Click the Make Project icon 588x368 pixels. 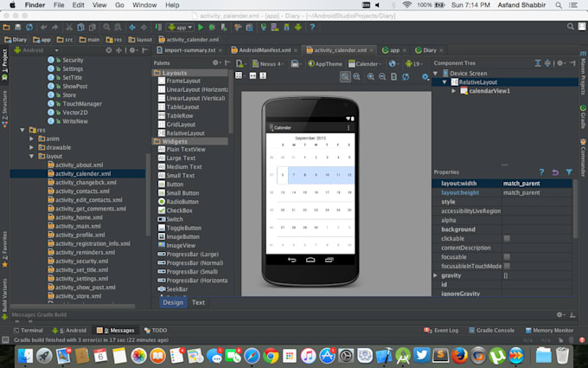pyautogui.click(x=158, y=27)
